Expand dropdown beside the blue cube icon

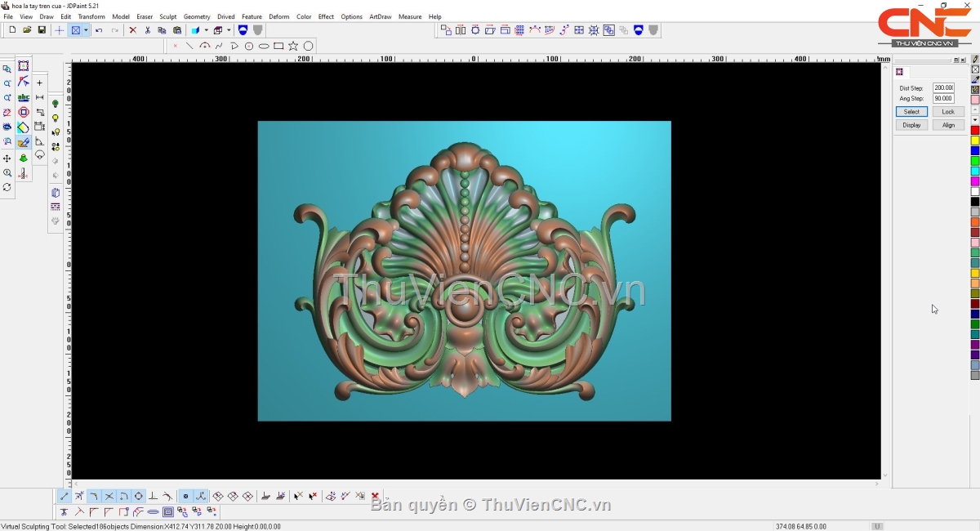pyautogui.click(x=206, y=30)
